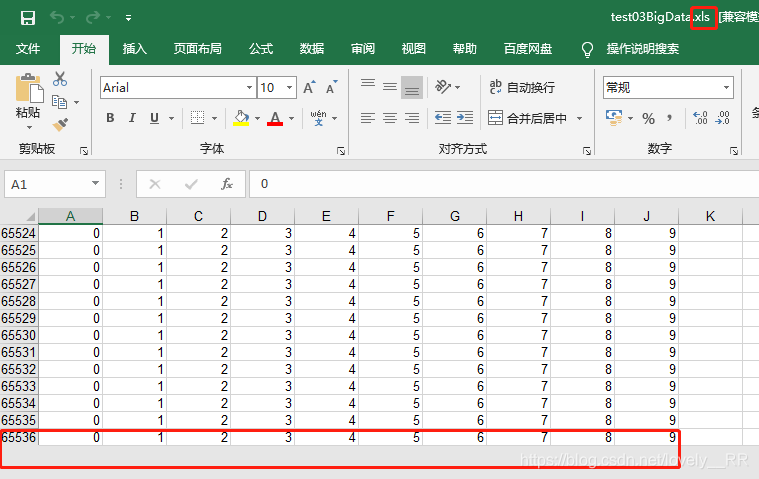759x479 pixels.
Task: Switch to the 百度网盘 tab
Action: pyautogui.click(x=528, y=48)
